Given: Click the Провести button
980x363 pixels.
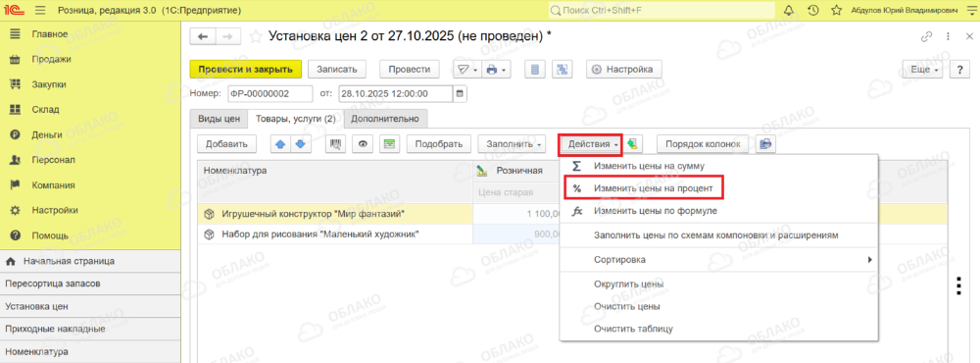Looking at the screenshot, I should 409,70.
